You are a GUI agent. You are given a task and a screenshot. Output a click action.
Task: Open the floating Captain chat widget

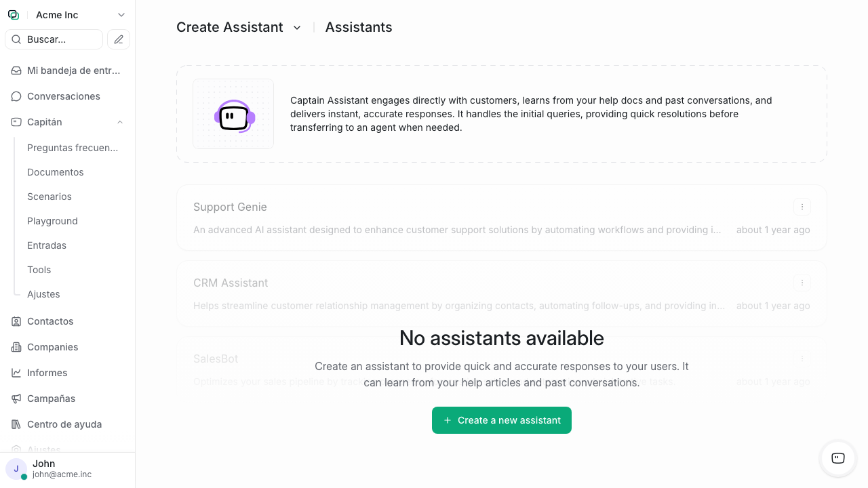click(x=838, y=458)
